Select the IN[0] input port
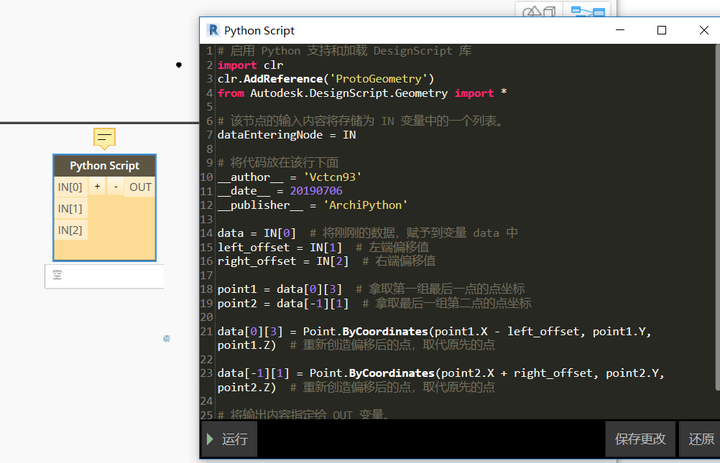This screenshot has height=463, width=720. [70, 187]
